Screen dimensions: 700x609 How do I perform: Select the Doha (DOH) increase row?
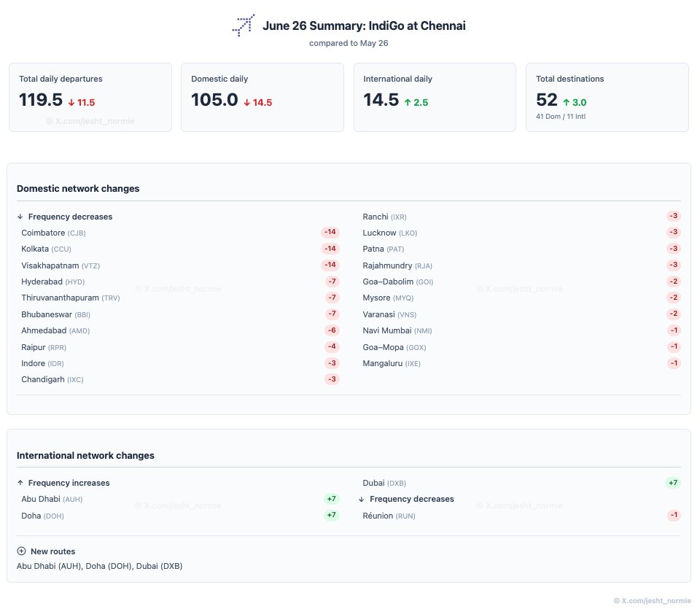180,516
